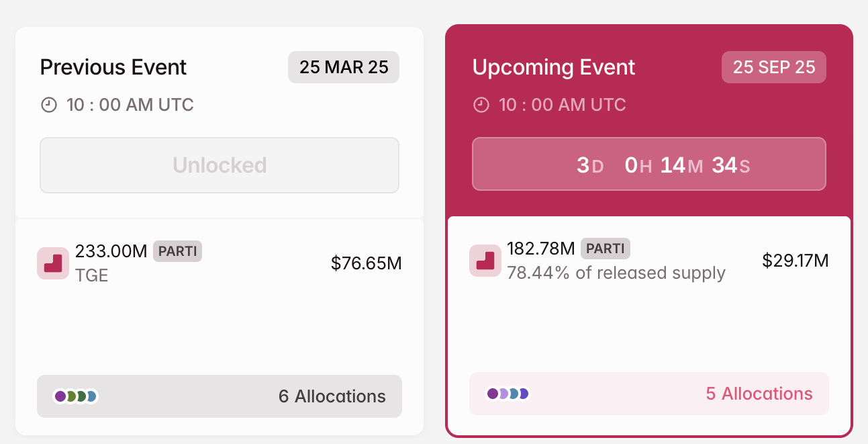
Task: Click the Unlocked button
Action: click(x=220, y=165)
